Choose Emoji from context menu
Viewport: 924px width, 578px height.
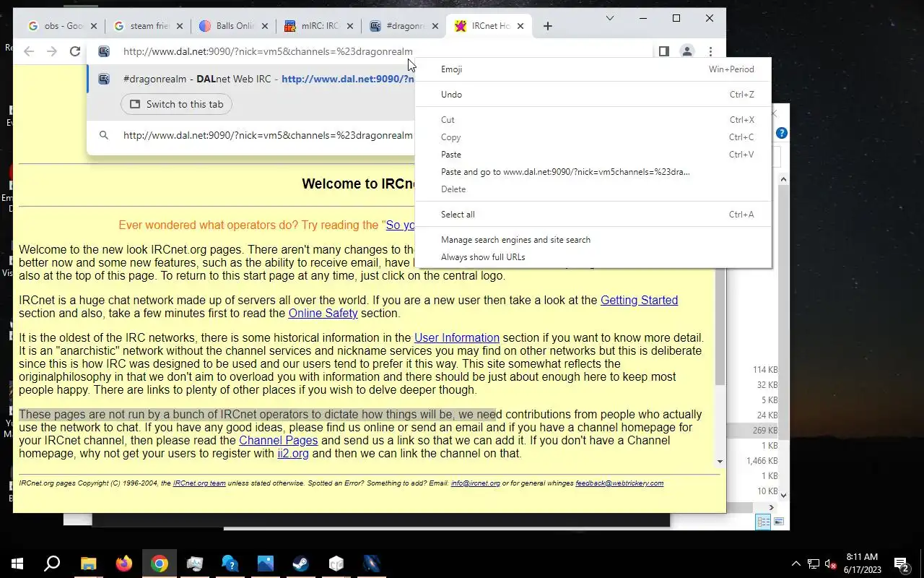pyautogui.click(x=593, y=69)
